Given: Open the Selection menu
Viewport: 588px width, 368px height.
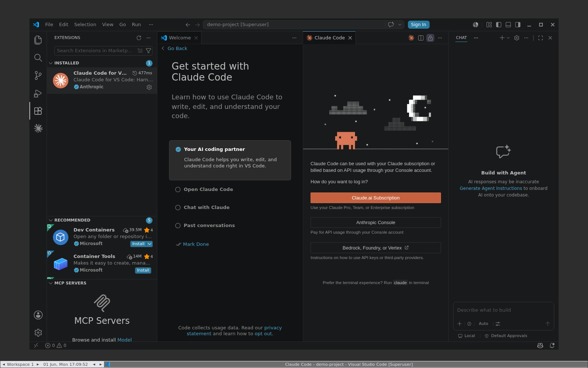Looking at the screenshot, I should coord(85,25).
